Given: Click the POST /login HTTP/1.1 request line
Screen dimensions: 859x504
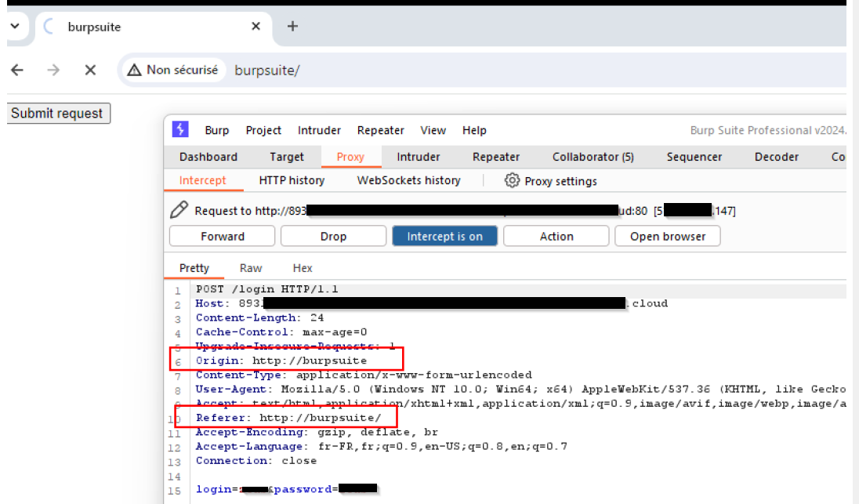Looking at the screenshot, I should pos(267,288).
